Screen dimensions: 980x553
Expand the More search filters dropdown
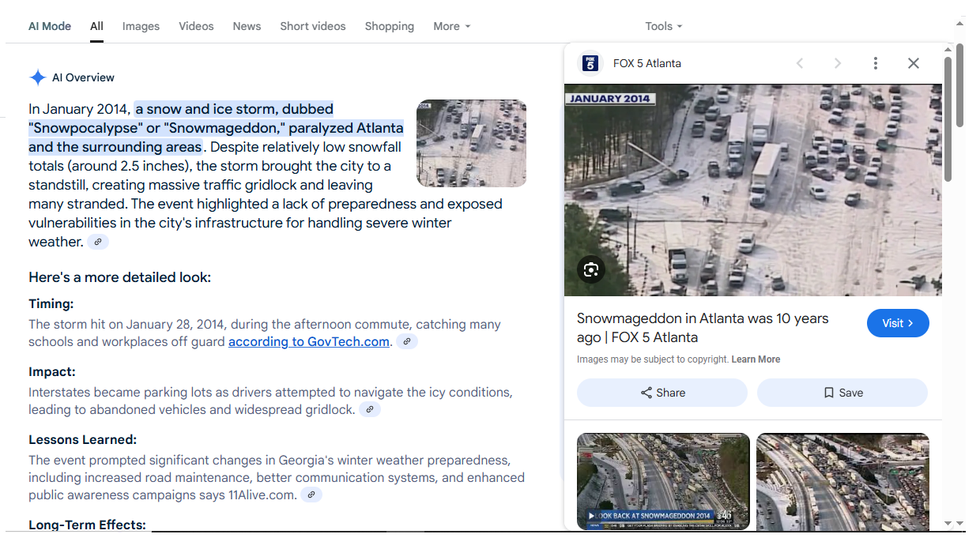coord(452,26)
